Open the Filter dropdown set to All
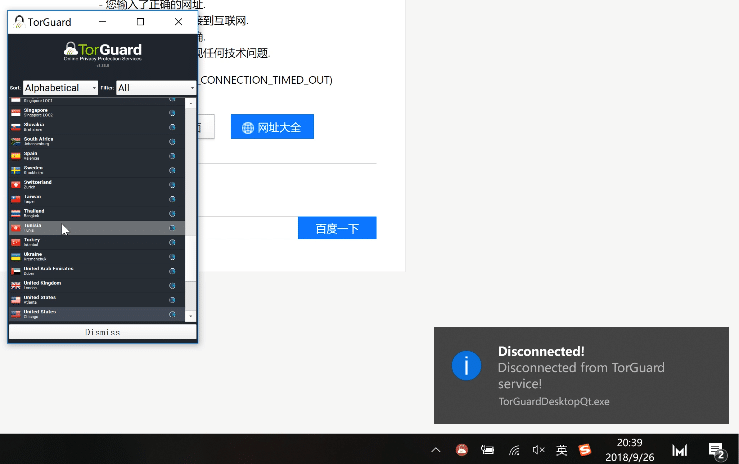Viewport: 739px width, 464px height. 155,88
